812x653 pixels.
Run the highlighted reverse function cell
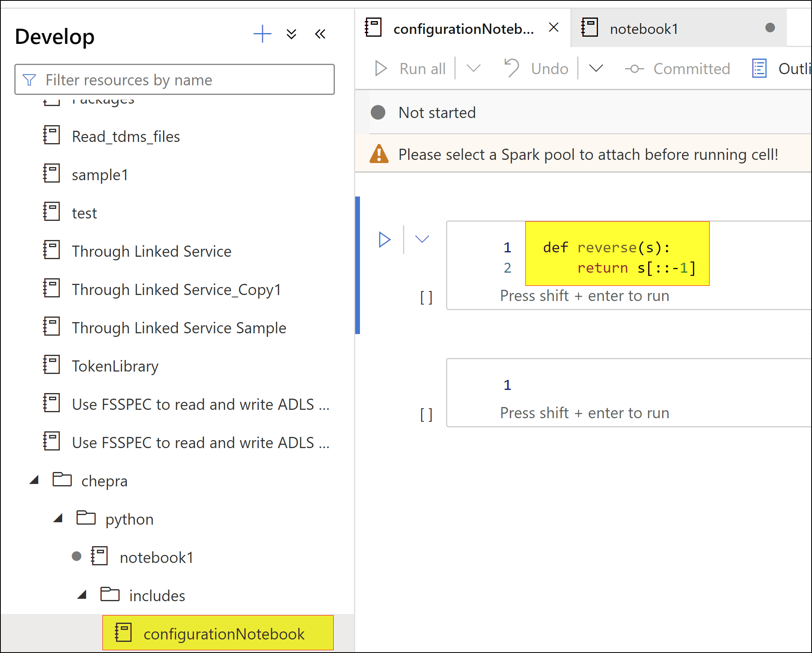tap(385, 239)
